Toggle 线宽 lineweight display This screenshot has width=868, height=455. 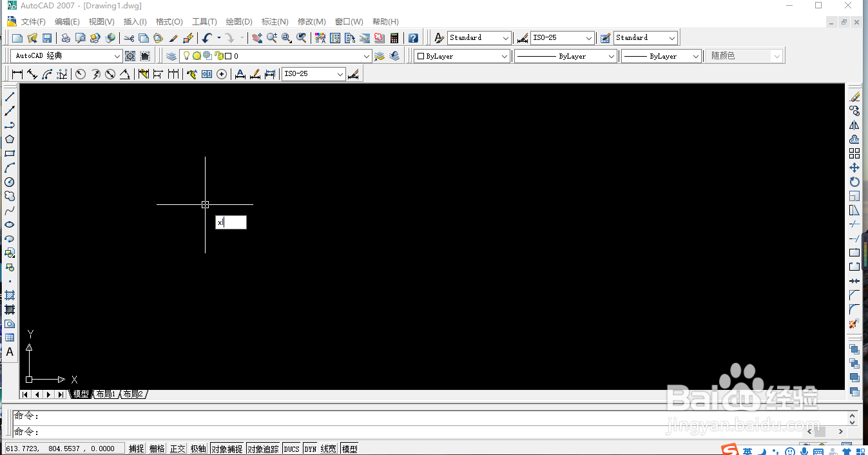pos(329,449)
